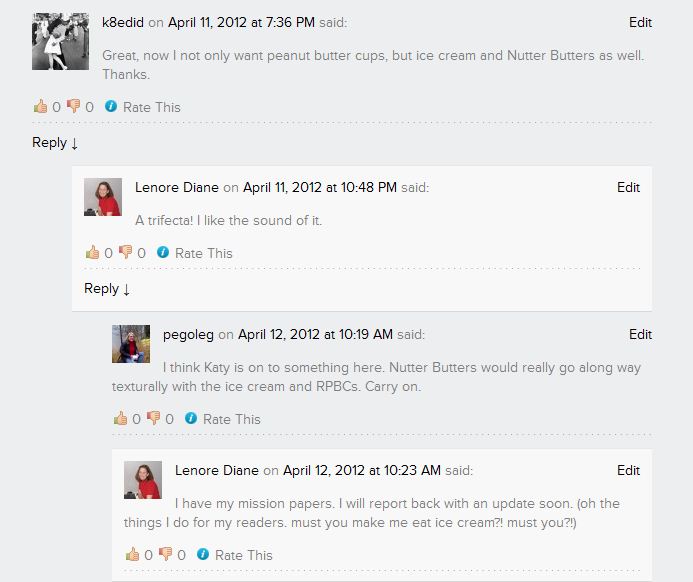Thumbs up k8edid's peanut butter comment
The height and width of the screenshot is (582, 693).
point(40,107)
